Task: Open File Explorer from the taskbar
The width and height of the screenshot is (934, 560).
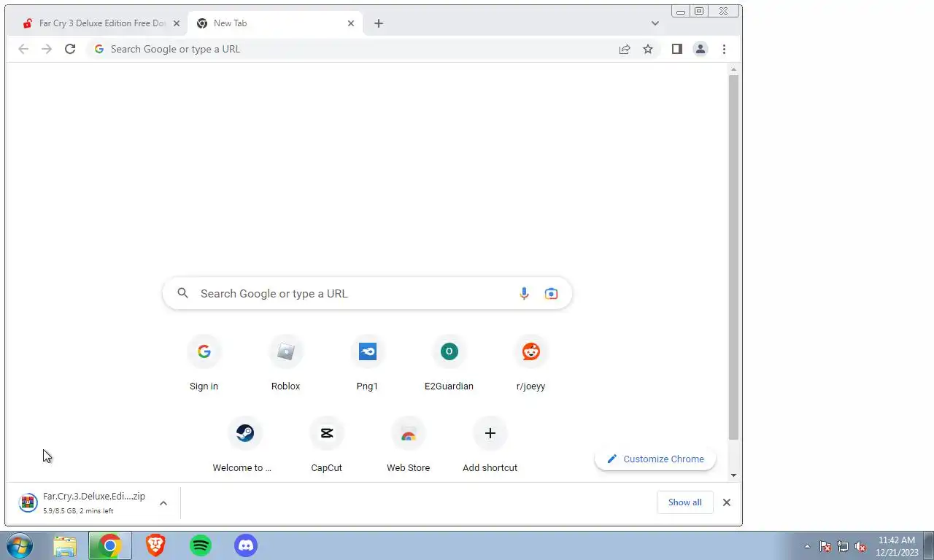Action: coord(64,545)
